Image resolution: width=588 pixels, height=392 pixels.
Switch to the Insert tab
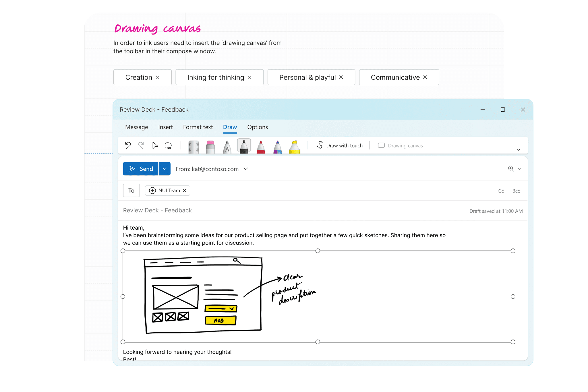click(x=165, y=127)
